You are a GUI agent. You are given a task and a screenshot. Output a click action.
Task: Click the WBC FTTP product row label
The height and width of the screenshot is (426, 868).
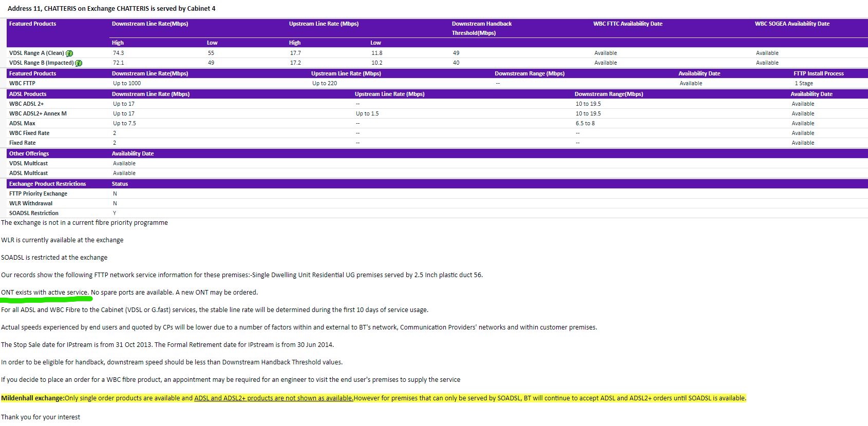(x=22, y=83)
